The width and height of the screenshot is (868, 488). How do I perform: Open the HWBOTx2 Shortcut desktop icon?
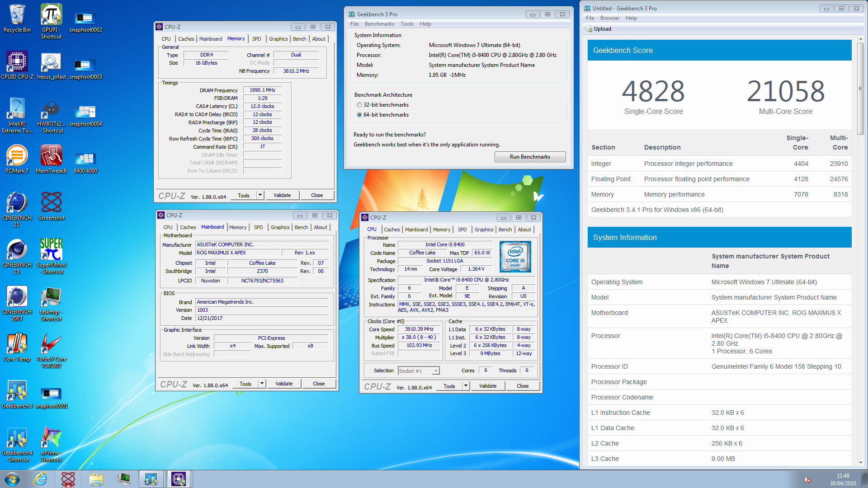(51, 116)
